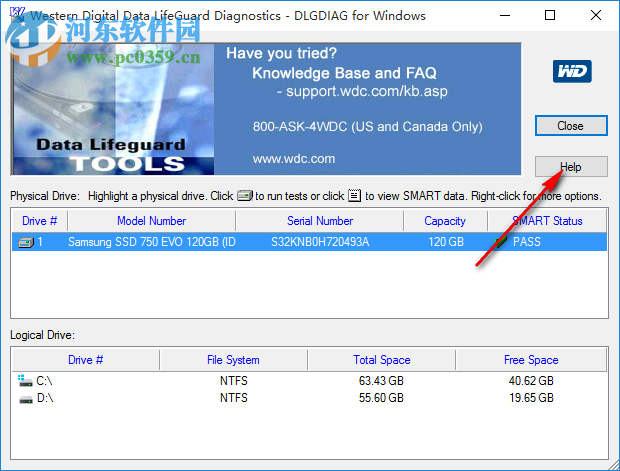620x471 pixels.
Task: Sort by Model Number column header
Action: click(151, 221)
